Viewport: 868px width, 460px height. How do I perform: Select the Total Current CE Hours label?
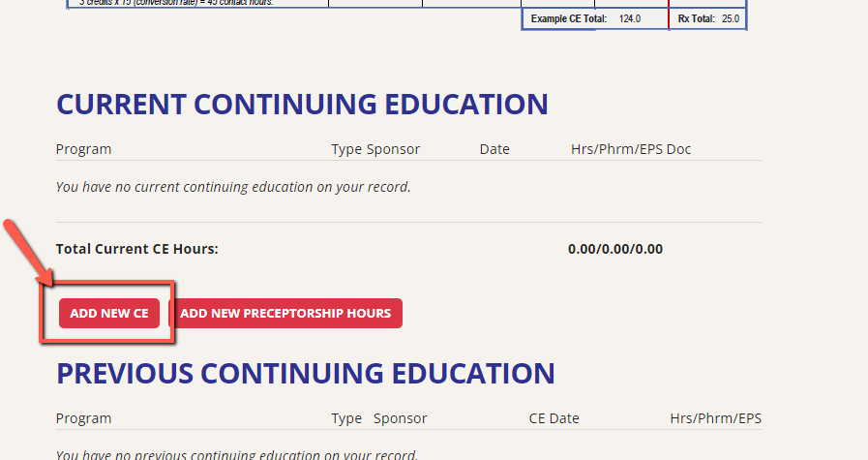click(x=137, y=249)
